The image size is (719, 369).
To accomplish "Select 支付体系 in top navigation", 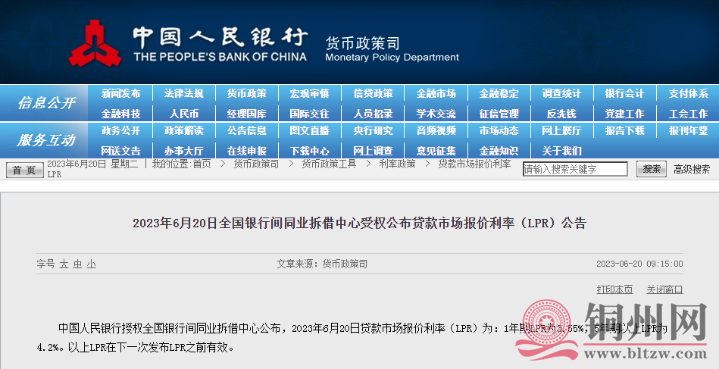I will click(x=688, y=94).
